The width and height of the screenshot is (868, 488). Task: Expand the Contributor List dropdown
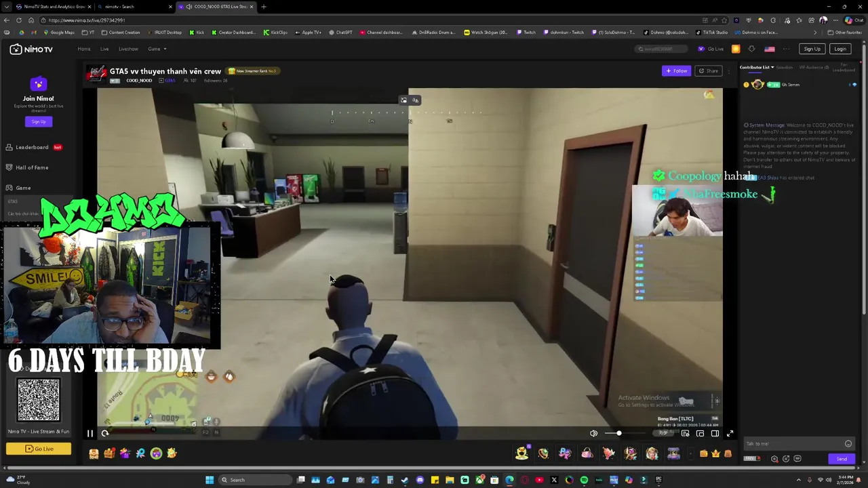757,67
